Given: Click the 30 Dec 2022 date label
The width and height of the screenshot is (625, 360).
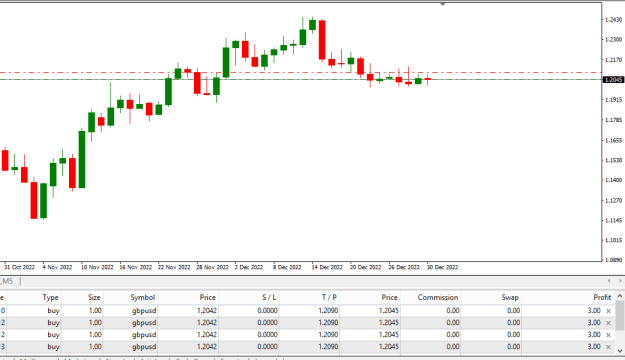Looking at the screenshot, I should click(x=442, y=267).
